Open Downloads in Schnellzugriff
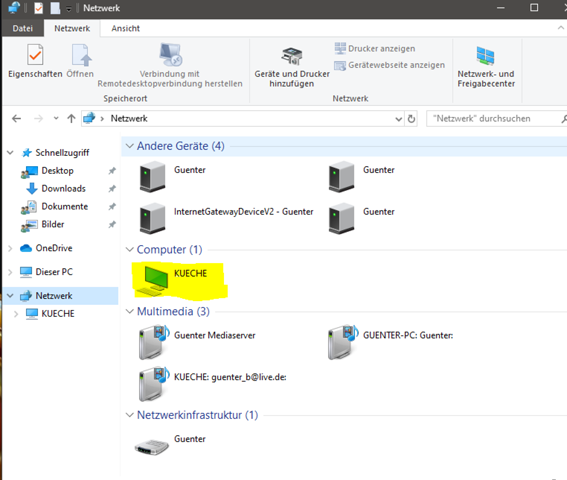Viewport: 567px width, 480px height. 64,188
